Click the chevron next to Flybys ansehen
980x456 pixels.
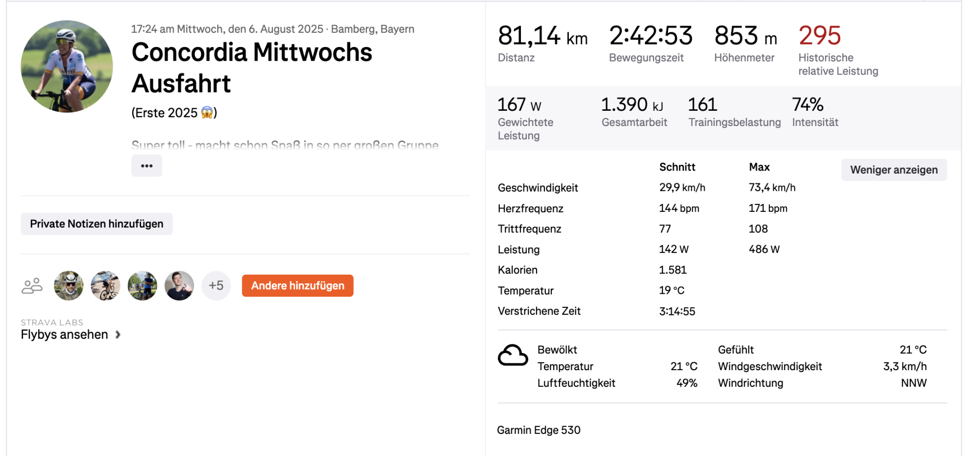pos(118,334)
